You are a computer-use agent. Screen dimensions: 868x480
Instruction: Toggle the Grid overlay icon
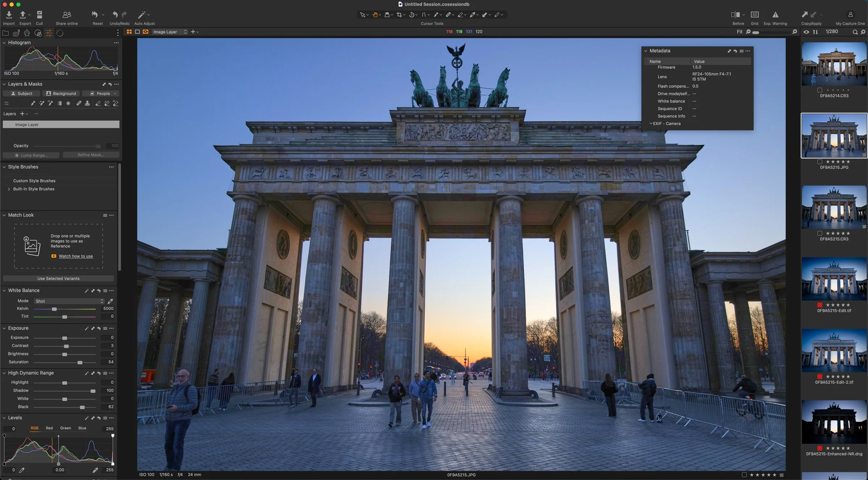[754, 15]
